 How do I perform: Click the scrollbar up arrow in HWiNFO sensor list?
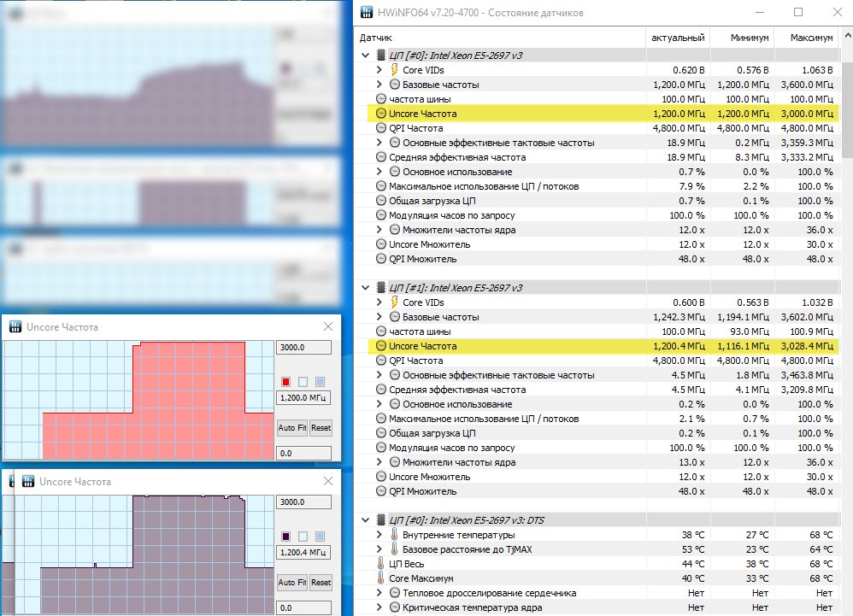848,36
